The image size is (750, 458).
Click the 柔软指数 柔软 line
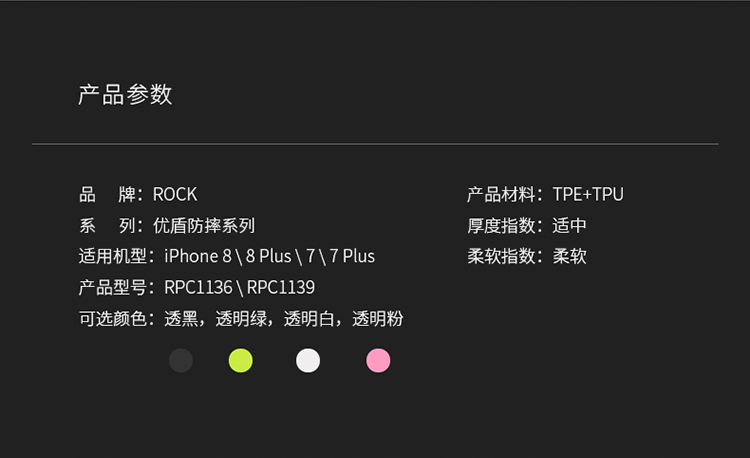click(527, 256)
